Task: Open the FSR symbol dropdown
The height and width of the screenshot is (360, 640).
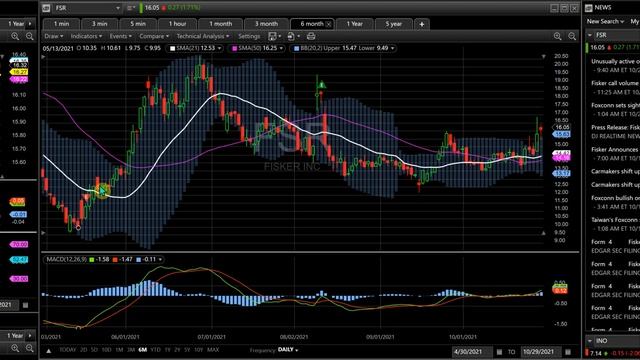Action: coord(118,8)
